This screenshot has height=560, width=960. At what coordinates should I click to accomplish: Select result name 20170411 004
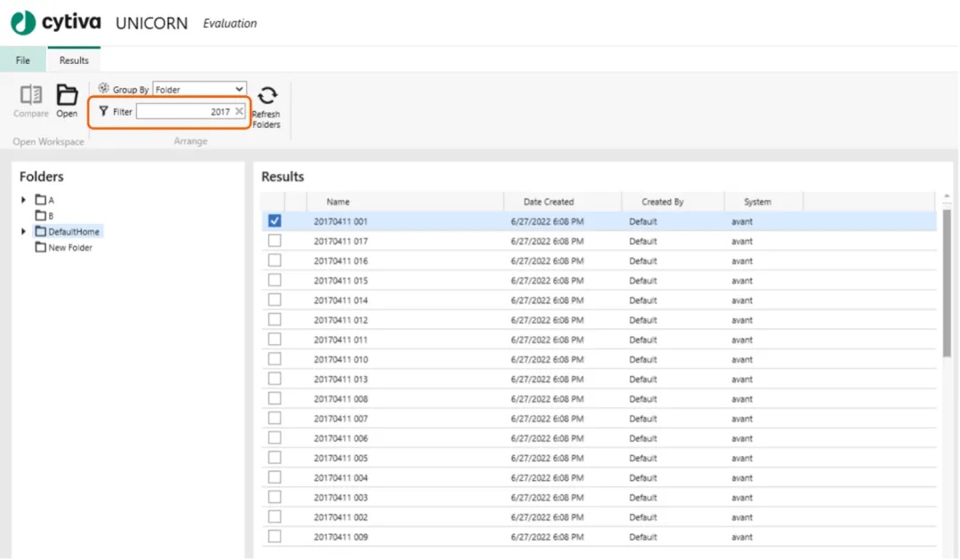pos(341,477)
